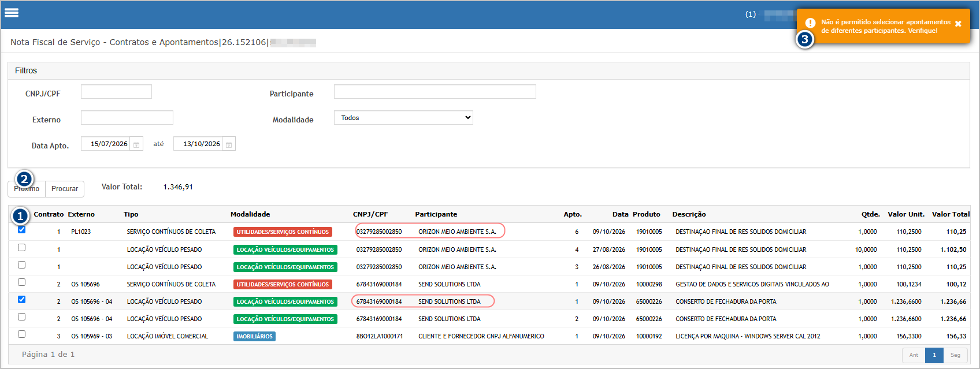Click the Filtros panel heading
Screen dimensions: 980x369
(x=26, y=70)
